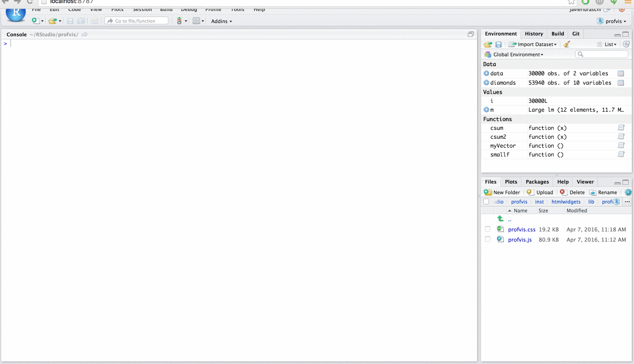634x364 pixels.
Task: Clear the Global Environment with broom icon
Action: pyautogui.click(x=566, y=44)
